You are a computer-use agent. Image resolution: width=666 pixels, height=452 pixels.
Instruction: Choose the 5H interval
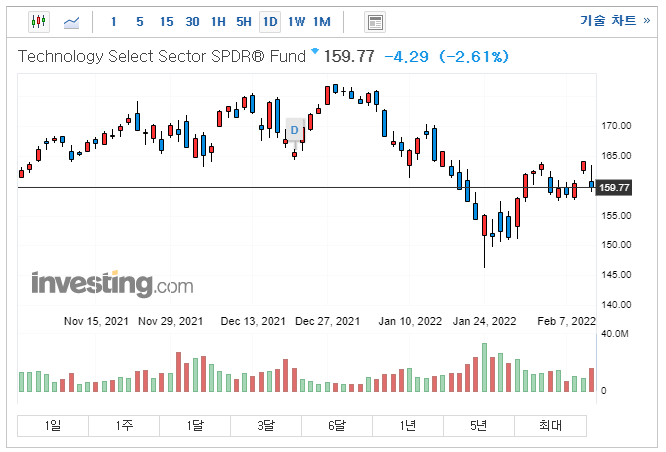(x=244, y=22)
